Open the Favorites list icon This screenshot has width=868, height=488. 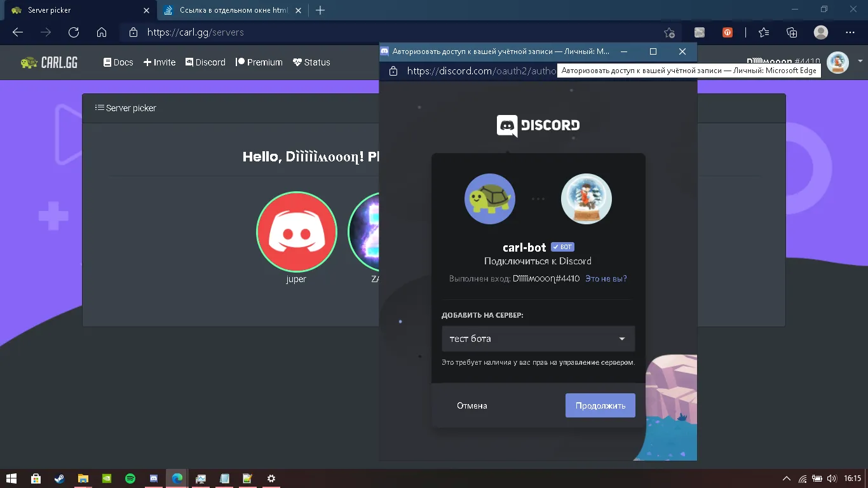pyautogui.click(x=764, y=32)
